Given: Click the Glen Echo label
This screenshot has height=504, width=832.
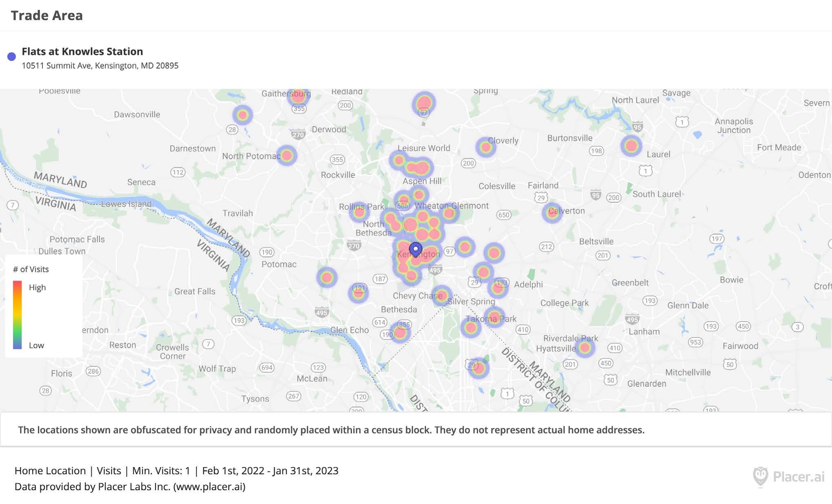Looking at the screenshot, I should pyautogui.click(x=349, y=330).
